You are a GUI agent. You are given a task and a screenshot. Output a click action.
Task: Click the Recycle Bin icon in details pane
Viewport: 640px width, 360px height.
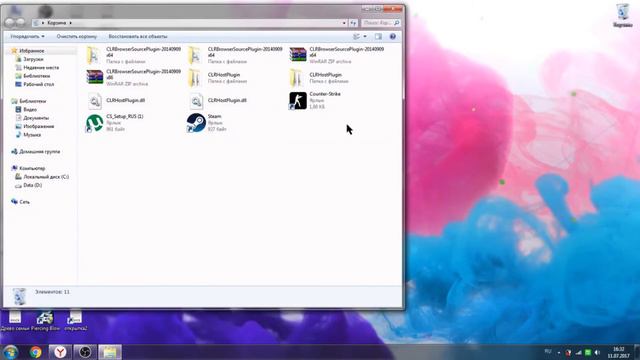point(19,296)
